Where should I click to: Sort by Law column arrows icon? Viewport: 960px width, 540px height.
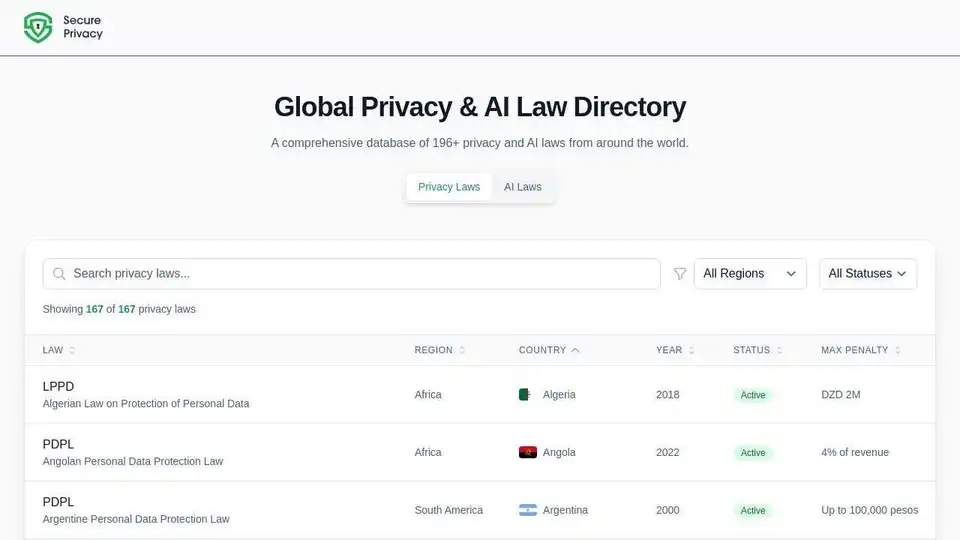click(x=72, y=351)
